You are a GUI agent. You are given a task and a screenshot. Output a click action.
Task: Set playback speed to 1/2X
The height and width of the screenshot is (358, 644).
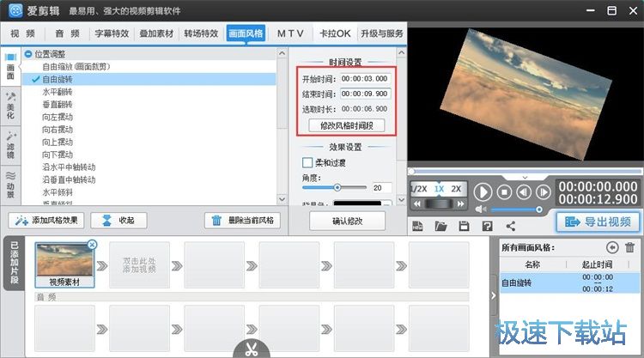[418, 189]
